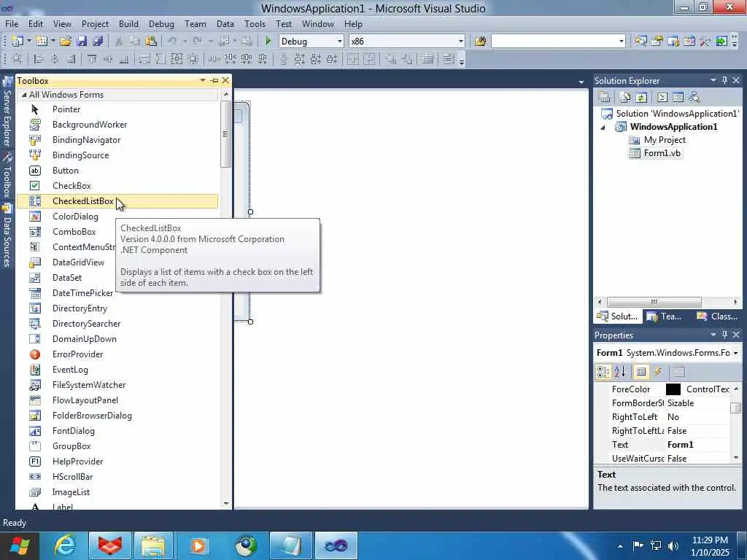The image size is (747, 560).
Task: Click the View Code icon in Solution Explorer
Action: pos(662,98)
